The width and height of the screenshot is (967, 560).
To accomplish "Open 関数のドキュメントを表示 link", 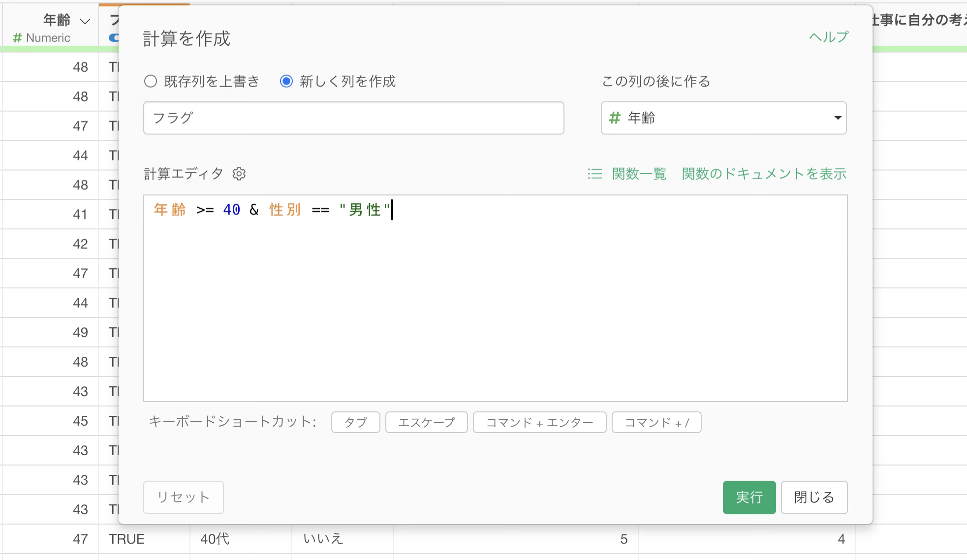I will point(764,174).
